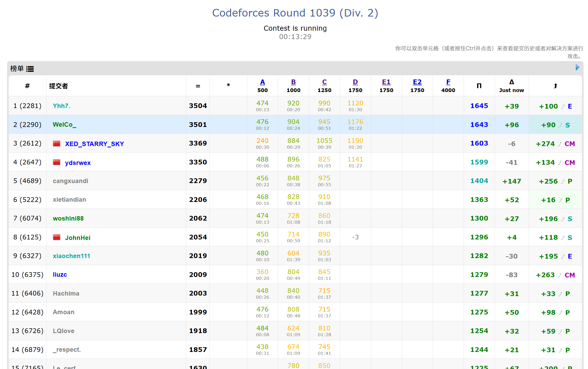Viewport: 588px width, 369px height.
Task: Open Yhh7. user profile
Action: (61, 106)
